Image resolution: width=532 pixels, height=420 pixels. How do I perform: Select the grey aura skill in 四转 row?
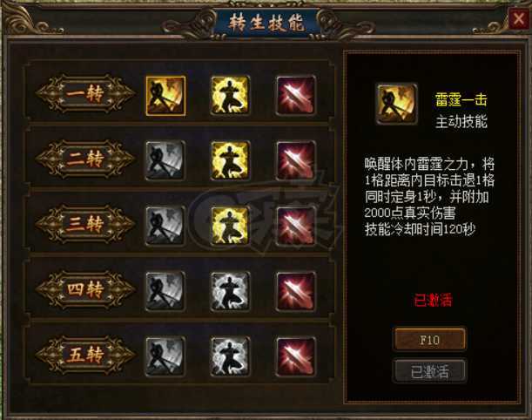(231, 291)
